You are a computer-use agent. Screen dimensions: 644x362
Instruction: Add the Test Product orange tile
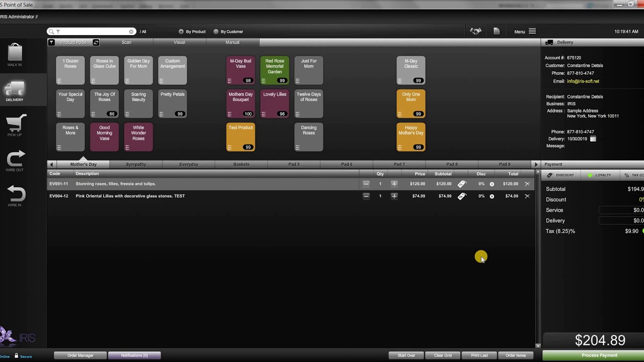tap(240, 137)
